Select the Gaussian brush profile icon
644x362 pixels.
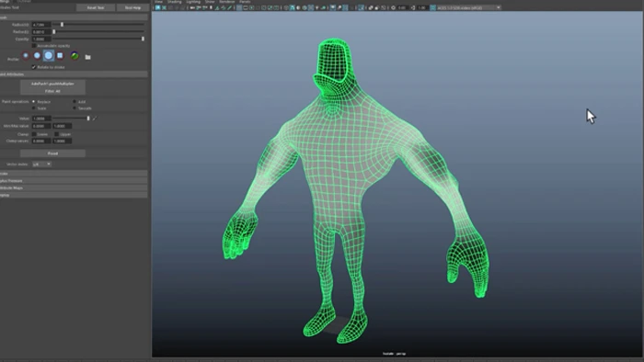(26, 55)
